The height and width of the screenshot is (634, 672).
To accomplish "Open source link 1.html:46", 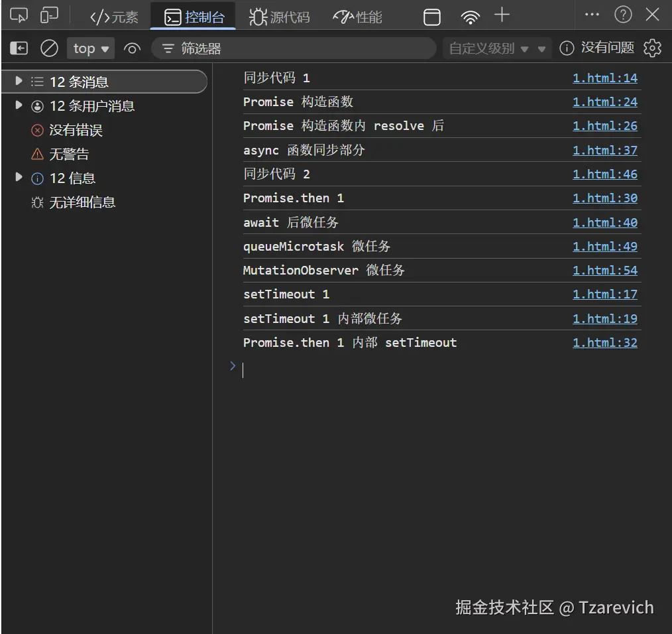I will click(604, 174).
